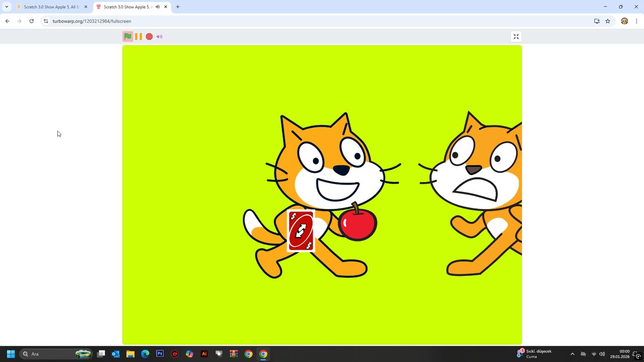Show hidden system tray icons
This screenshot has width=644, height=362.
(572, 354)
